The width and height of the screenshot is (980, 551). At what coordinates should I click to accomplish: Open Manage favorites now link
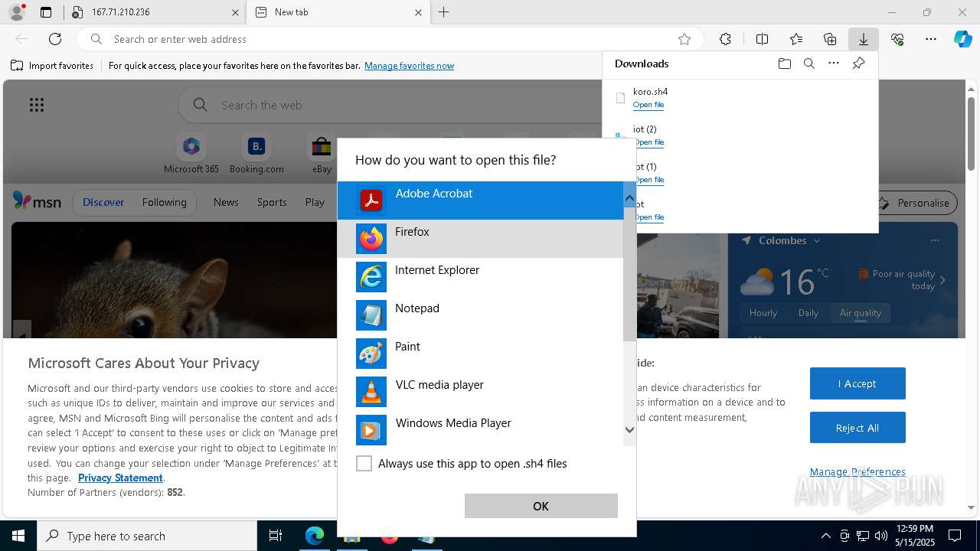point(409,66)
